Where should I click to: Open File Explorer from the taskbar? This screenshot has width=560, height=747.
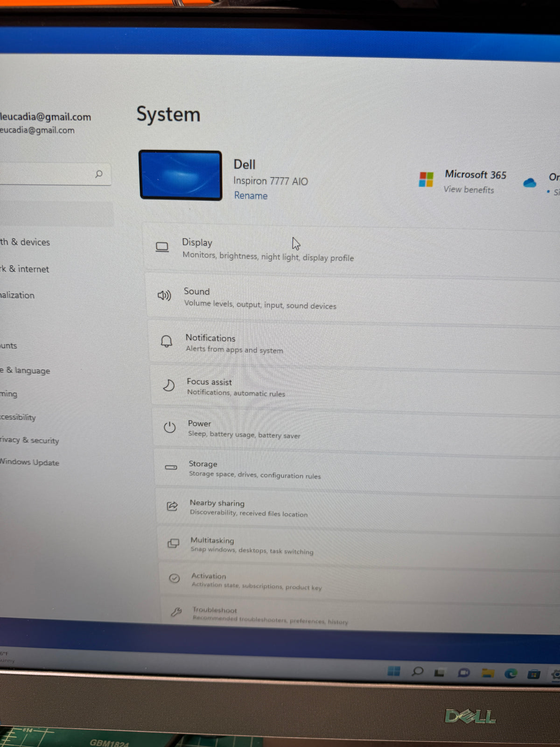point(488,673)
